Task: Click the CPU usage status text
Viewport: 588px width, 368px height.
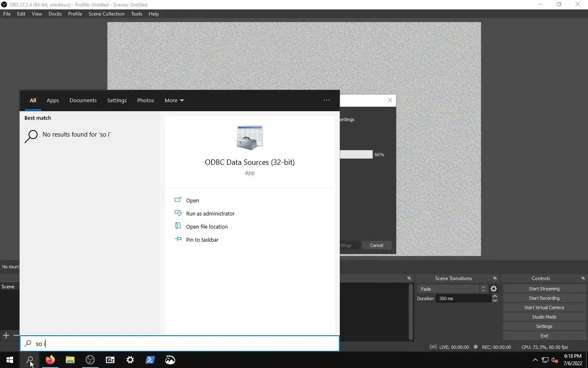Action: [544, 347]
